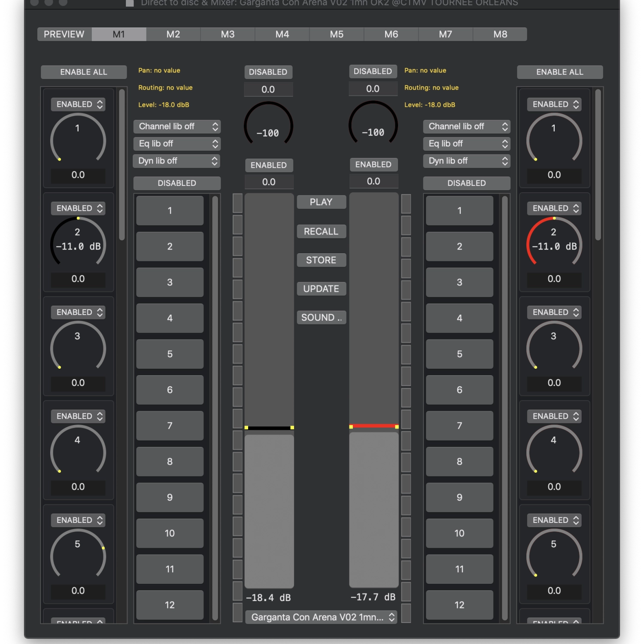The width and height of the screenshot is (644, 644).
Task: Open right channel 5 ENABLED dropdown
Action: [x=554, y=520]
